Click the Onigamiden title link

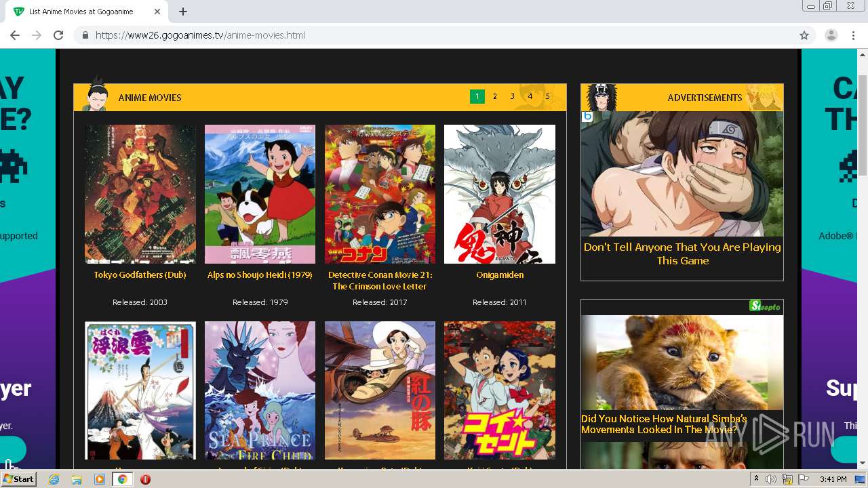(x=500, y=275)
